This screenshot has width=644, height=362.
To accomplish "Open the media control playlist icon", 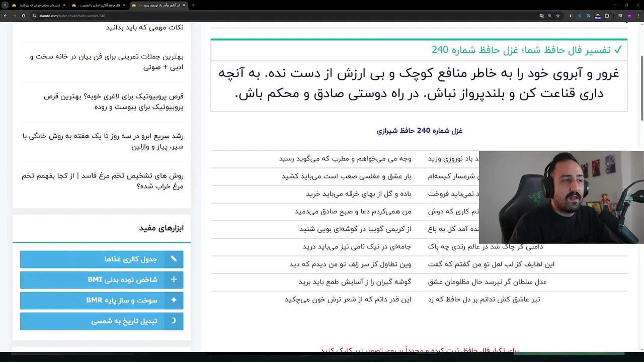I will [620, 16].
